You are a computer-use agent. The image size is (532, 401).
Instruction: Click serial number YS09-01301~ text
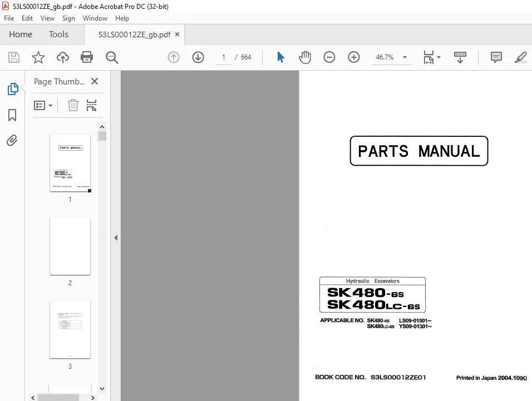click(415, 326)
